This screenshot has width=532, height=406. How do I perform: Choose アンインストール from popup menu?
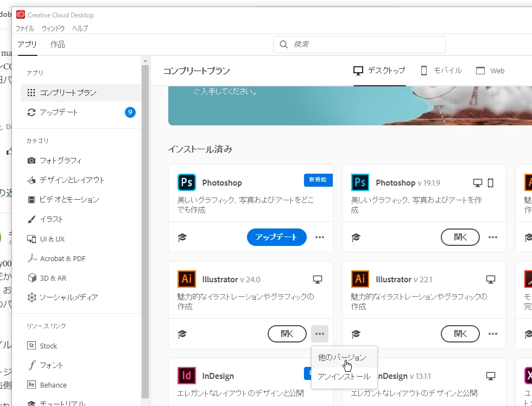coord(344,377)
